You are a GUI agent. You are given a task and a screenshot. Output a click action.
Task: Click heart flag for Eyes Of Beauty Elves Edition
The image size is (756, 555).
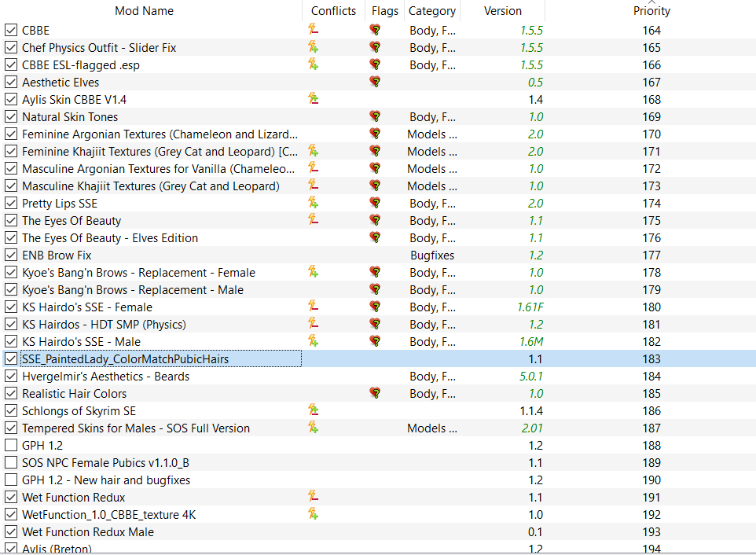point(375,237)
